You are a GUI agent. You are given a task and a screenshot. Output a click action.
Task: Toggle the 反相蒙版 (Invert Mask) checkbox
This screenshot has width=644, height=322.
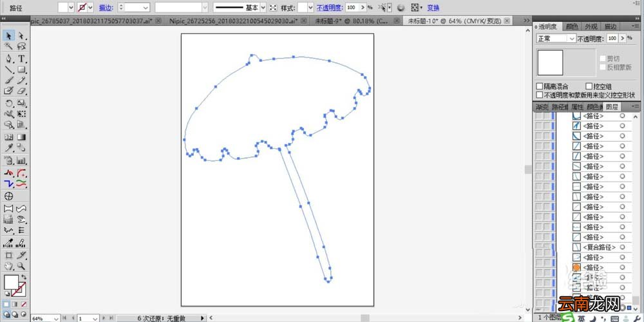[603, 67]
